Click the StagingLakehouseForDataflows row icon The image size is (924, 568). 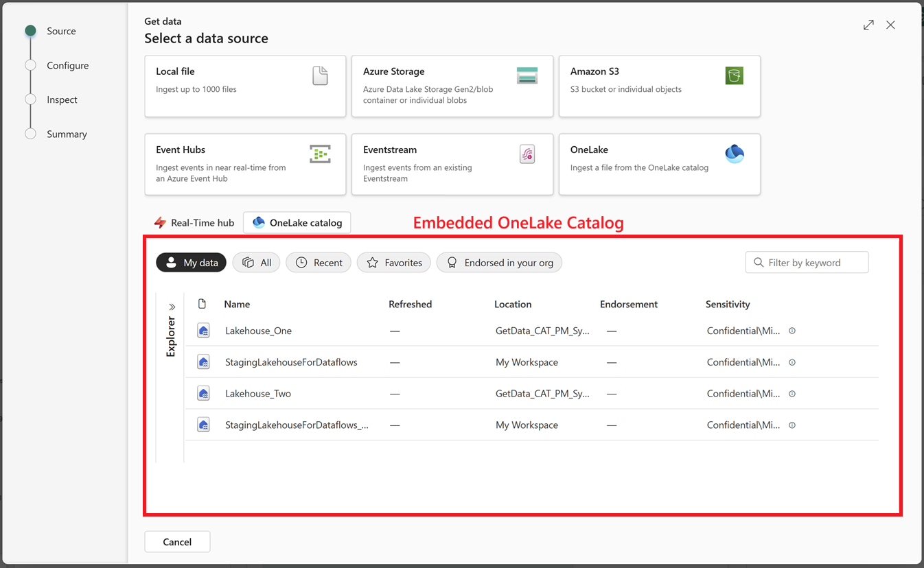click(x=203, y=362)
